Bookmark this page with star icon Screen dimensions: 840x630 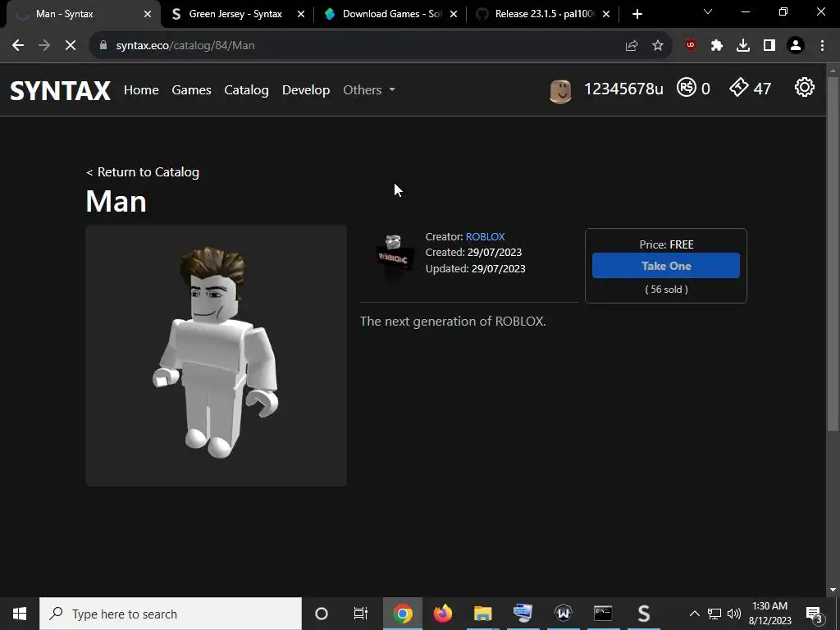658,46
